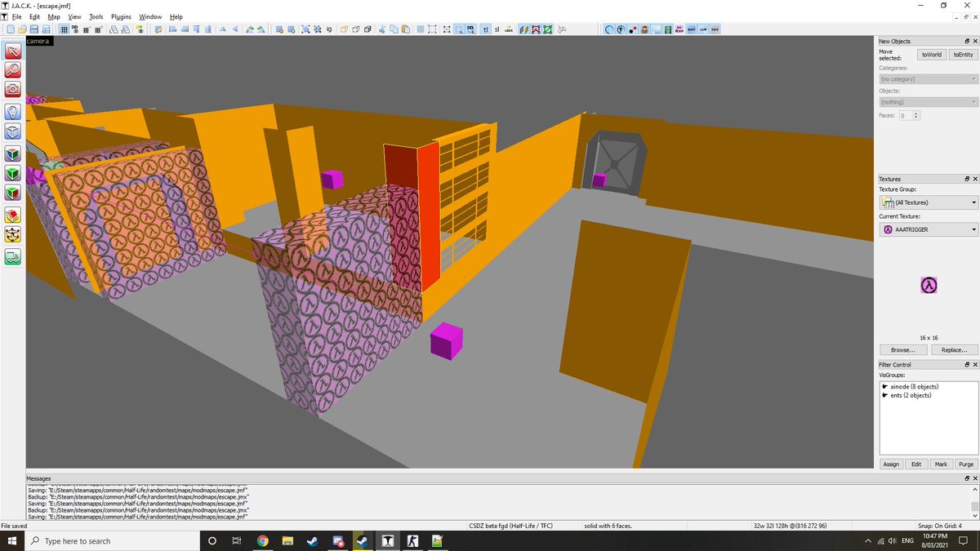Open a map file from toolbar
Screen dimensions: 980x551
[x=22, y=29]
